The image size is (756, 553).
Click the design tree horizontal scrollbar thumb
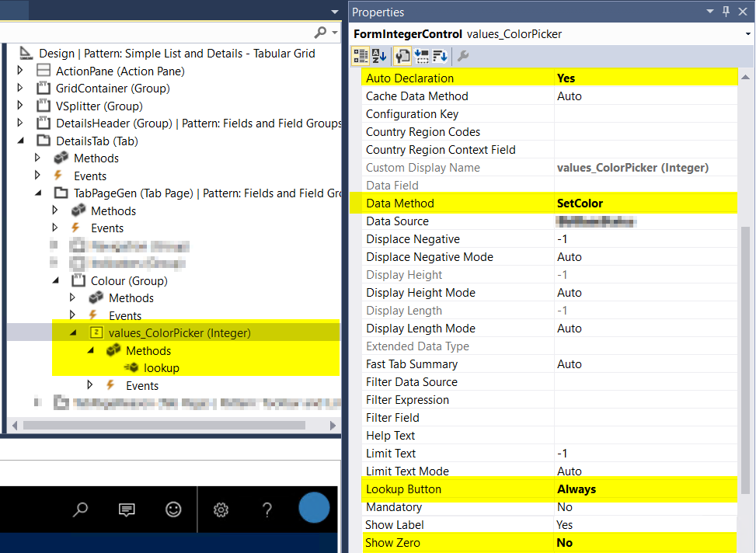click(x=164, y=426)
